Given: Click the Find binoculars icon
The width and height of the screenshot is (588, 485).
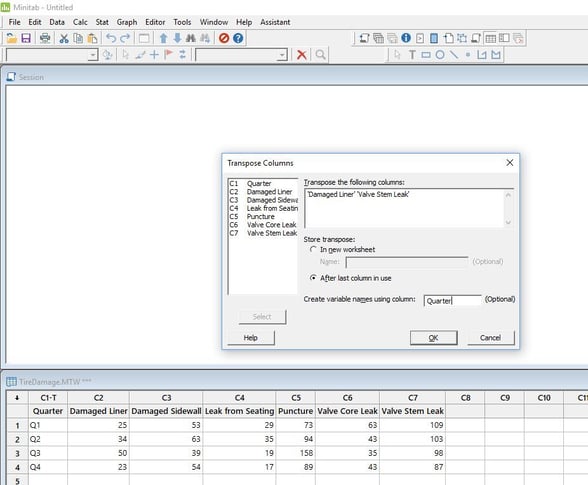Looking at the screenshot, I should pyautogui.click(x=191, y=38).
